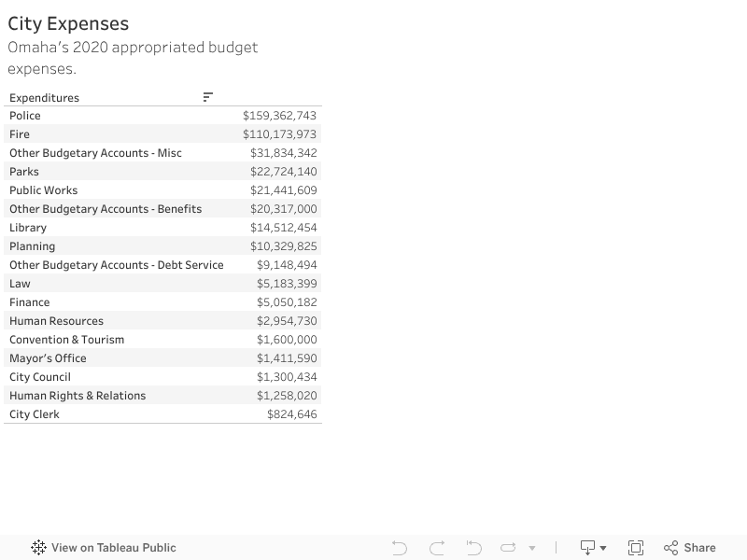Viewport: 747px width, 560px height.
Task: Click the Share button
Action: pos(689,548)
